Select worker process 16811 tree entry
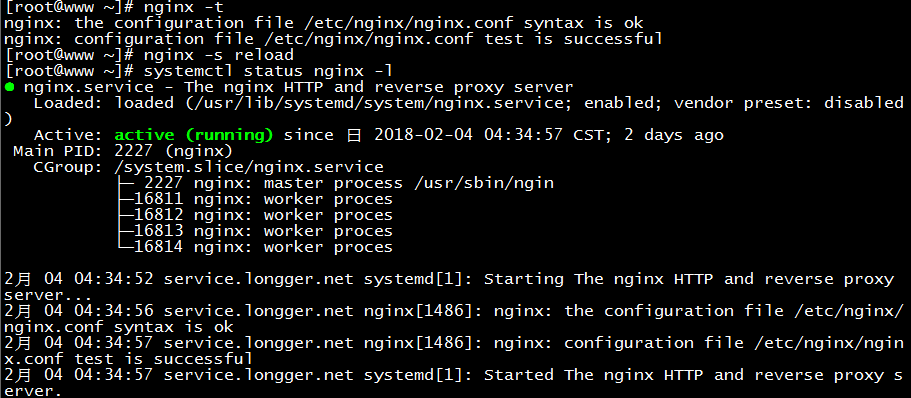The width and height of the screenshot is (911, 398). click(256, 199)
